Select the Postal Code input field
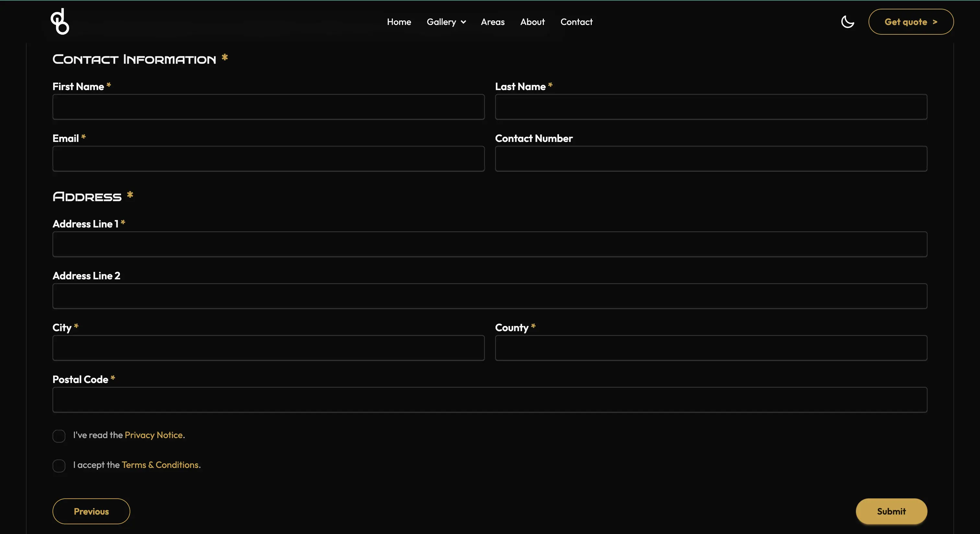 click(490, 400)
